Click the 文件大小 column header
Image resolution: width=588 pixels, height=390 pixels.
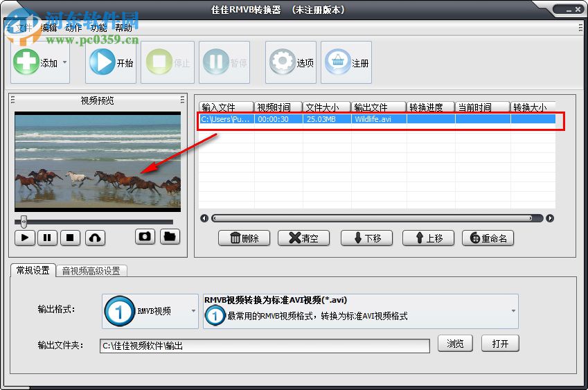[x=327, y=107]
